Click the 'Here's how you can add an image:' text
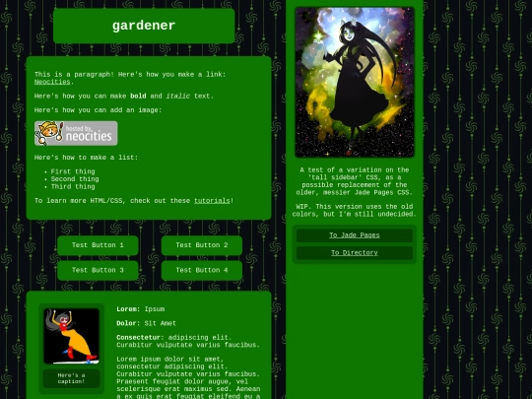532x399 pixels. point(99,110)
